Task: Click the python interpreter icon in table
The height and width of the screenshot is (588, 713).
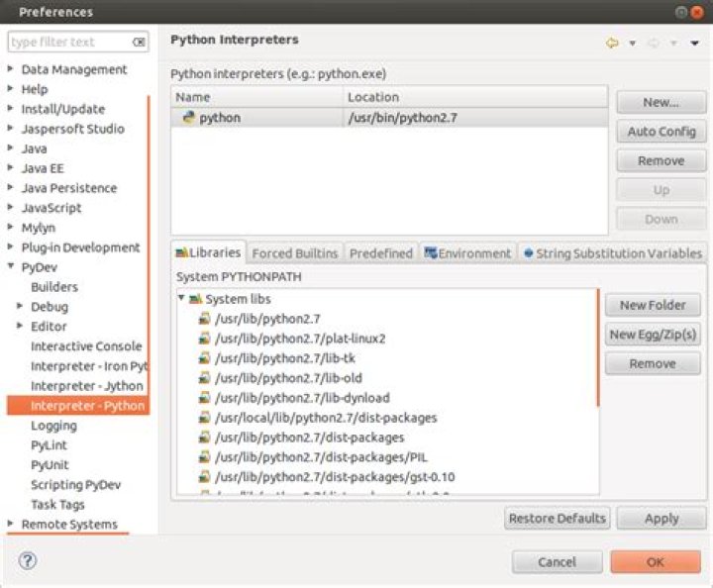Action: click(x=188, y=117)
